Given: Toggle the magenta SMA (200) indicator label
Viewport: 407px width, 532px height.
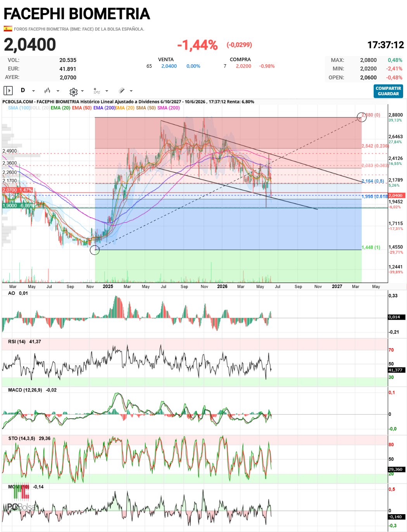Looking at the screenshot, I should [x=169, y=108].
